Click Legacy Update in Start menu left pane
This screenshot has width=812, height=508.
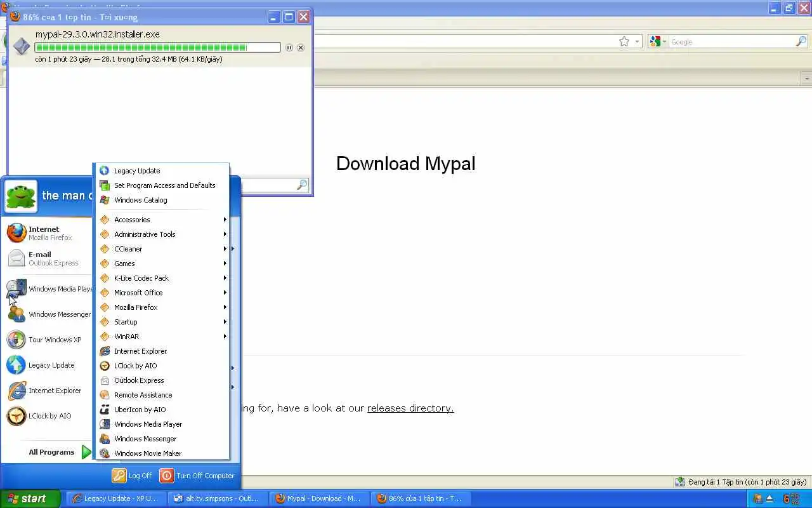click(49, 365)
